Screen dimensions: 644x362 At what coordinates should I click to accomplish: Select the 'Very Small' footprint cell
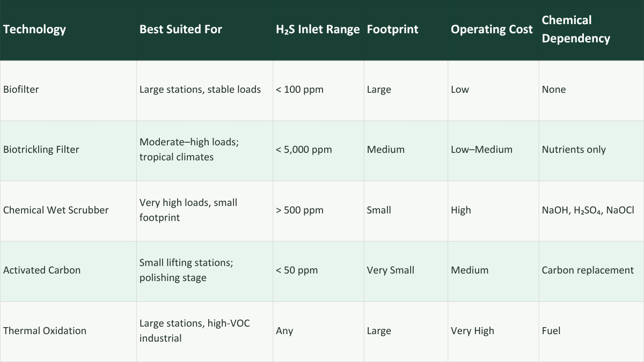390,270
